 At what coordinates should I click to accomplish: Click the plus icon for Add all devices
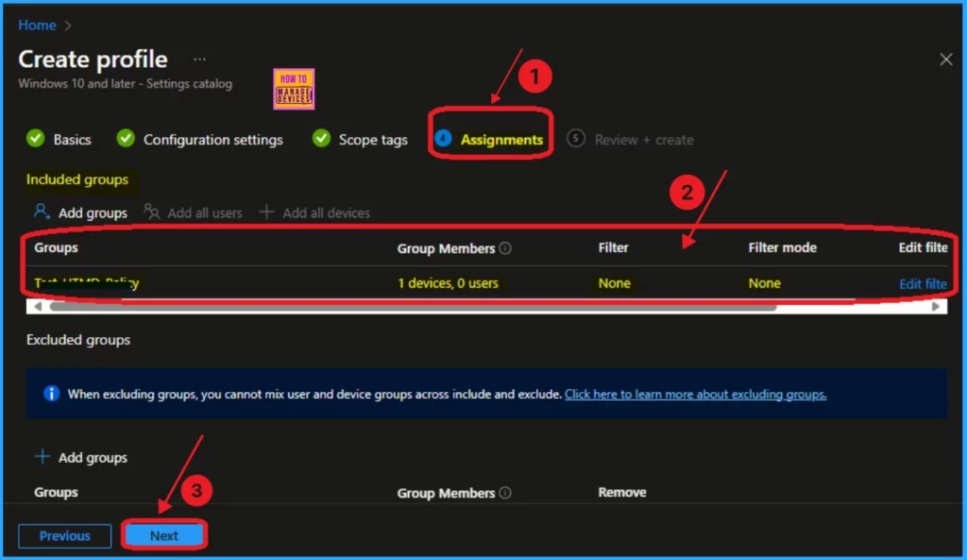coord(266,212)
